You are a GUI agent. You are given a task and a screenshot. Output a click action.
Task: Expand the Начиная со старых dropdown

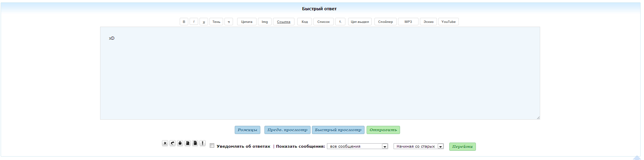pos(418,146)
